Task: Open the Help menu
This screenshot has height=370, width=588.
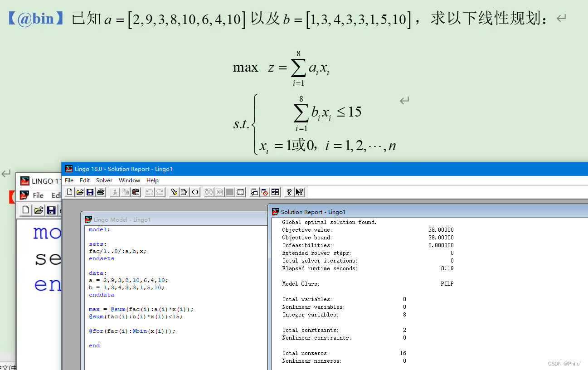Action: (152, 180)
